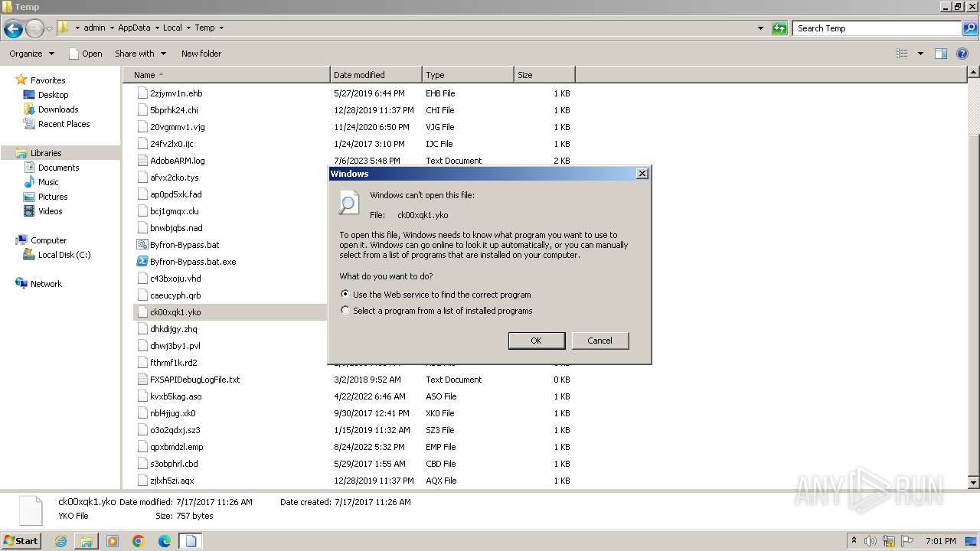Expand the Temp breadcrumb arrow
The image size is (980, 551).
click(x=221, y=28)
